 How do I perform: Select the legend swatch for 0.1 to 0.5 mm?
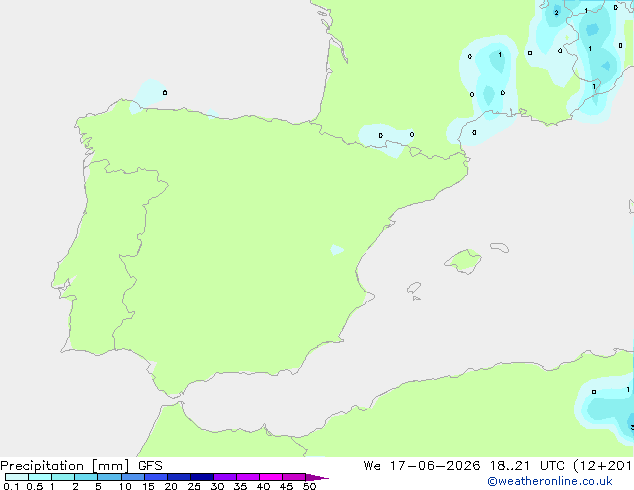pyautogui.click(x=17, y=477)
